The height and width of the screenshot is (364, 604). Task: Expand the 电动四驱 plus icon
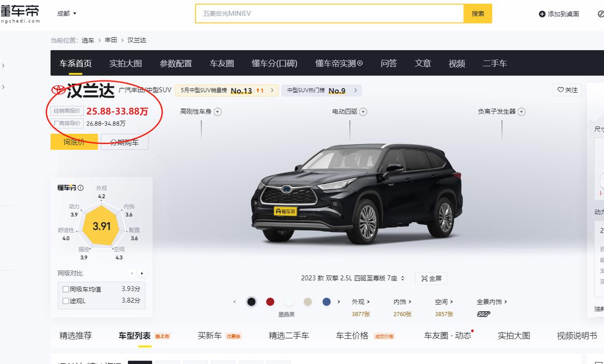coord(363,112)
